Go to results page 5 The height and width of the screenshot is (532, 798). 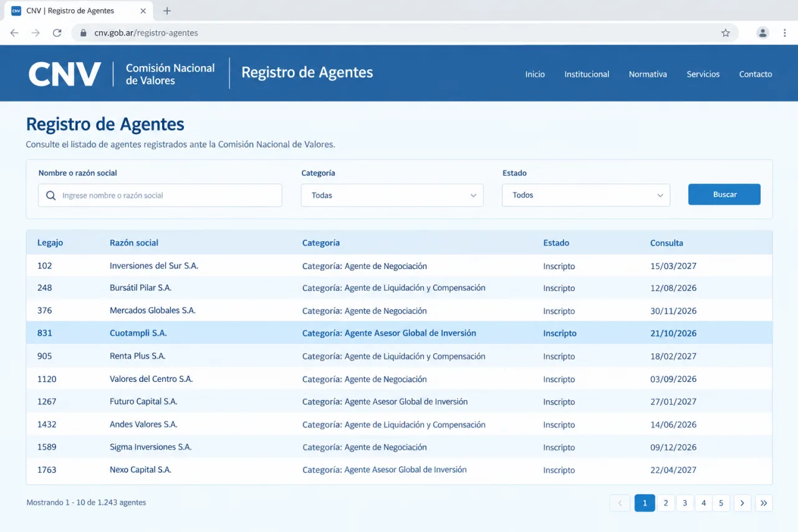(721, 503)
